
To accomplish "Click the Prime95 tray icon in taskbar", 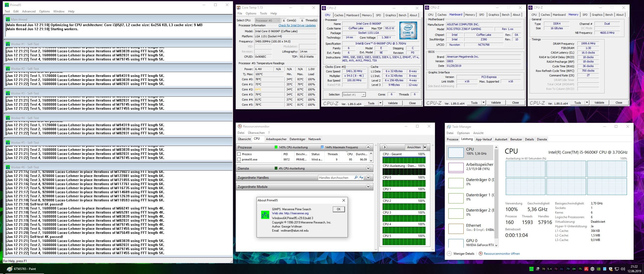I will coord(531,269).
